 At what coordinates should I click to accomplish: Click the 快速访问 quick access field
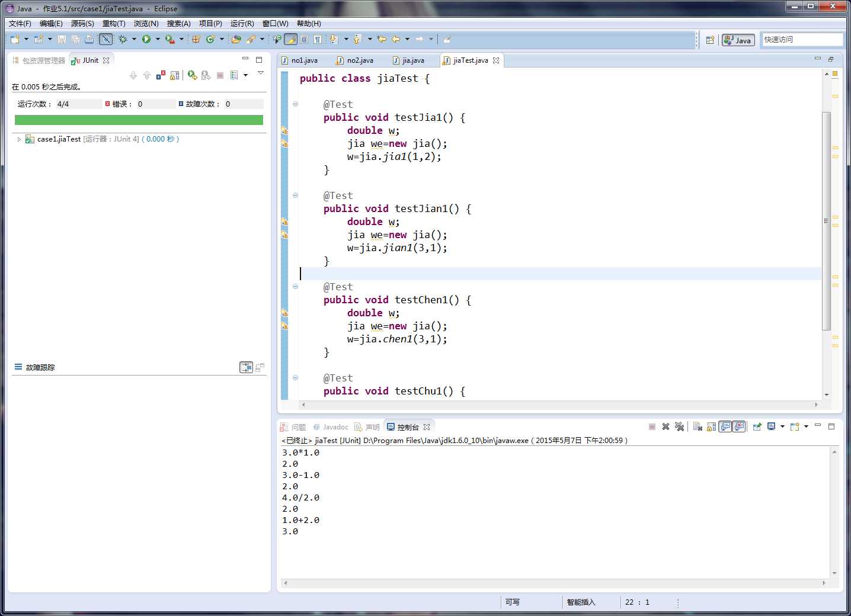coord(802,40)
